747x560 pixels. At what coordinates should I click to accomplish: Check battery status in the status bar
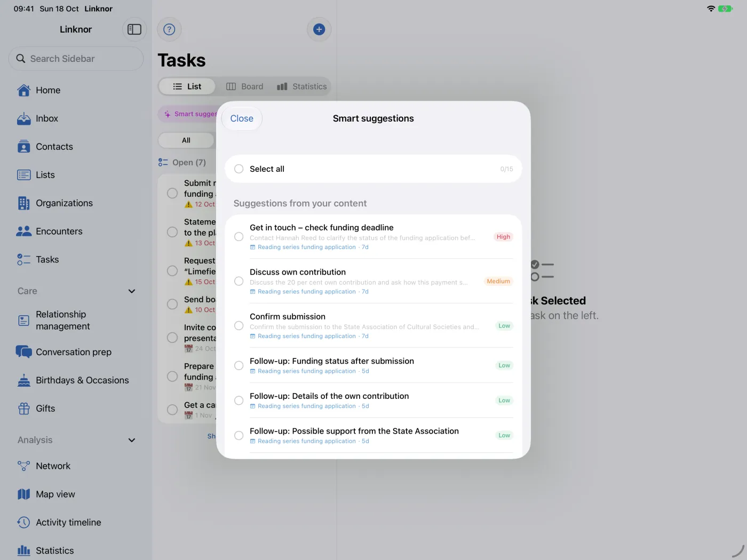(x=725, y=9)
